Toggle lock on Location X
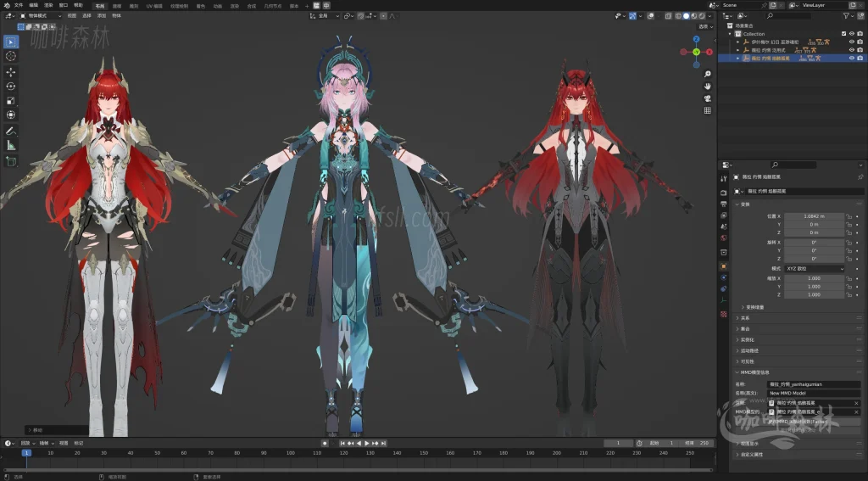Image resolution: width=868 pixels, height=481 pixels. coord(849,216)
